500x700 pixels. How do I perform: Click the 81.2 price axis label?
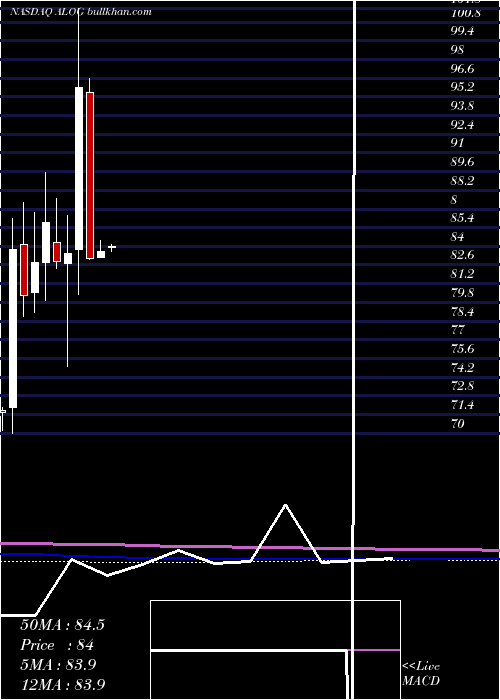[x=462, y=273]
